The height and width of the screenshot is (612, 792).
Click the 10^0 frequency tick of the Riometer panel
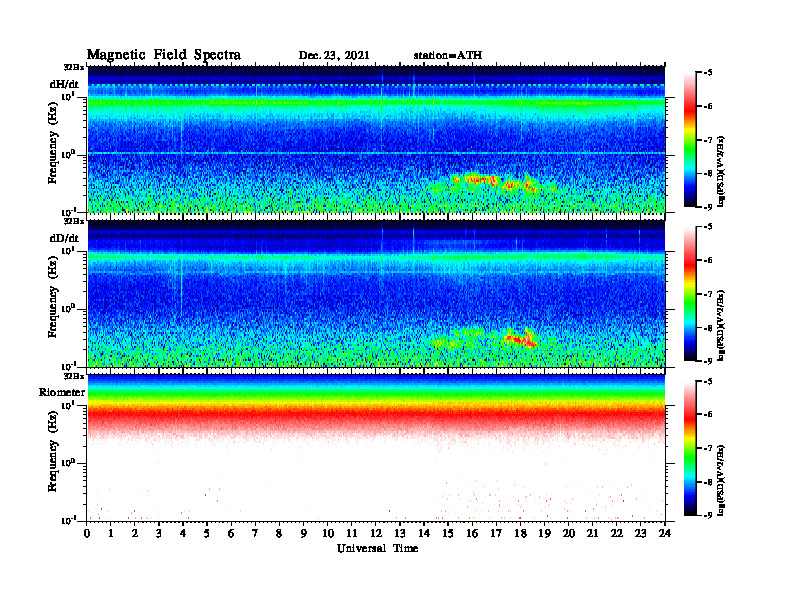point(68,463)
